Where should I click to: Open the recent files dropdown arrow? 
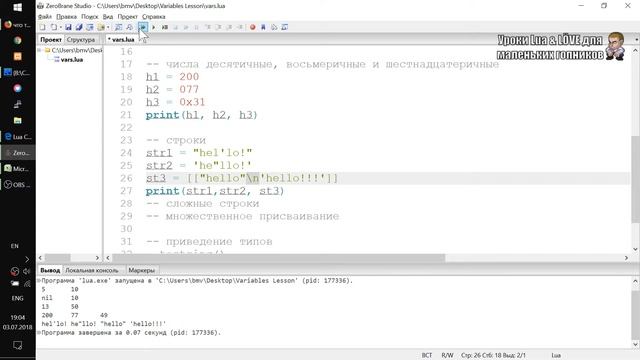click(x=60, y=27)
